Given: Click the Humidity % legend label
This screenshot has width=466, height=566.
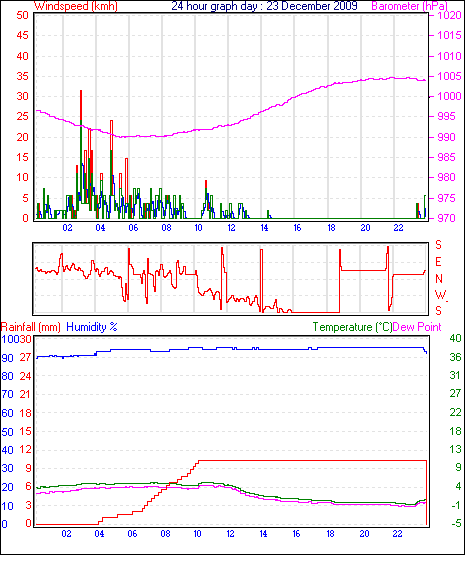Looking at the screenshot, I should (92, 327).
